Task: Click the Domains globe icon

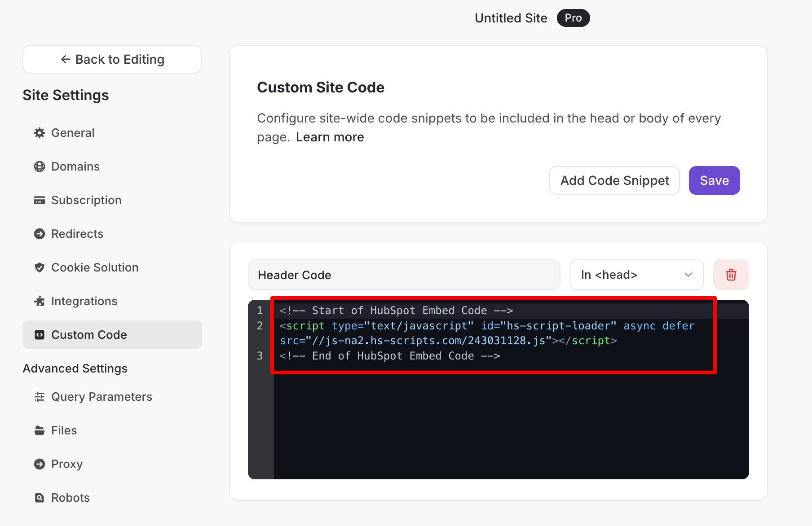Action: pos(40,167)
